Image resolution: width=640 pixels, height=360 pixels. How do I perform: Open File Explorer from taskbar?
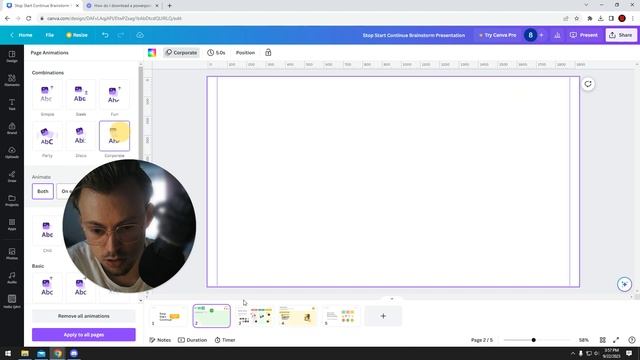click(25, 353)
